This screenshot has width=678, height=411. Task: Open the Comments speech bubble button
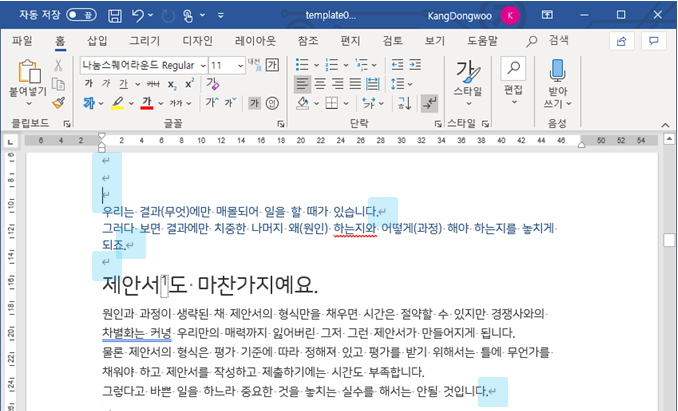[x=653, y=41]
